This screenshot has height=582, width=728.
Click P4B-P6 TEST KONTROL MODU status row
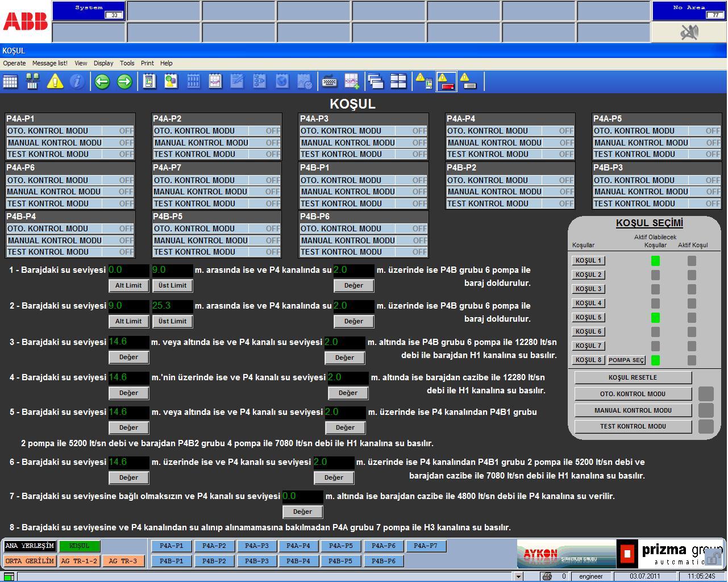363,252
